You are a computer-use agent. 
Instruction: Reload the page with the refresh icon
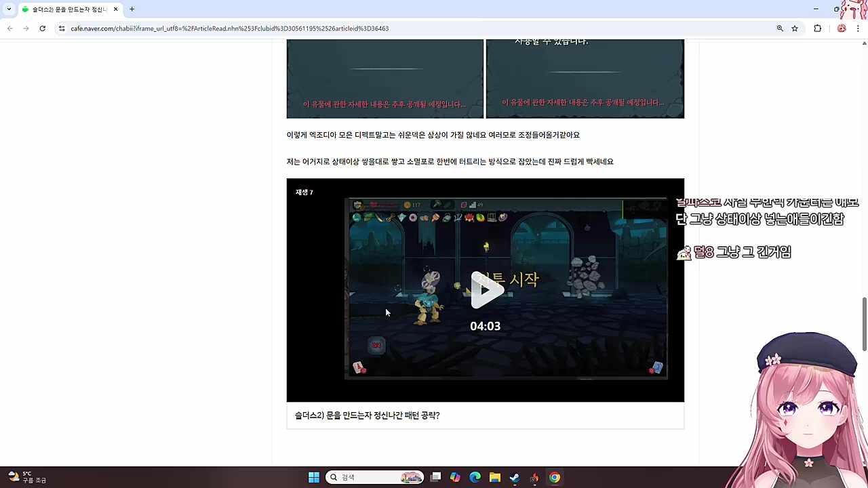pyautogui.click(x=42, y=28)
